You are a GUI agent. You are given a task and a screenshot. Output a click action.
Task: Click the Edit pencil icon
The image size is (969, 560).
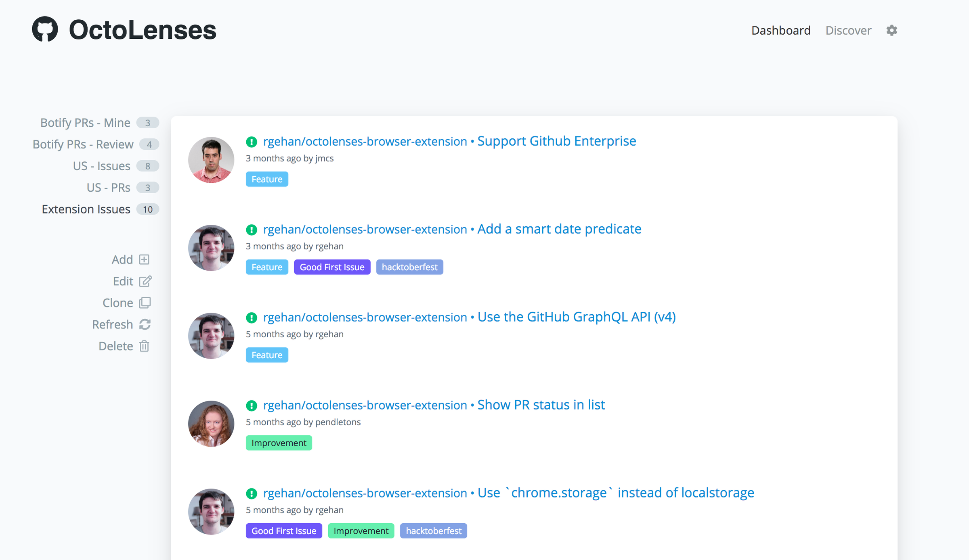(145, 281)
